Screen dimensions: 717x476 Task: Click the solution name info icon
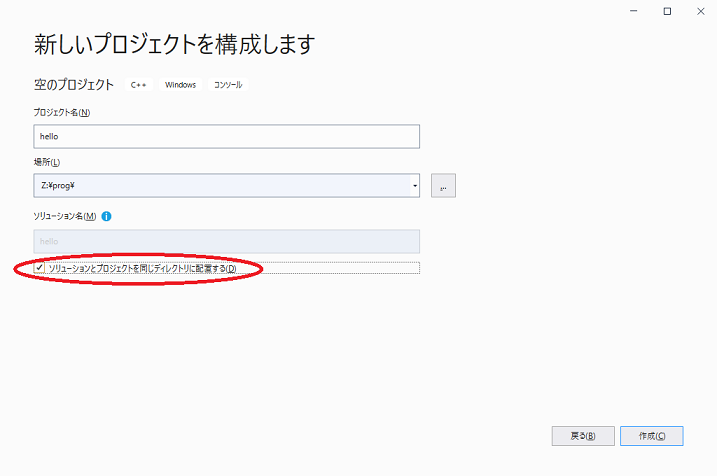(107, 216)
